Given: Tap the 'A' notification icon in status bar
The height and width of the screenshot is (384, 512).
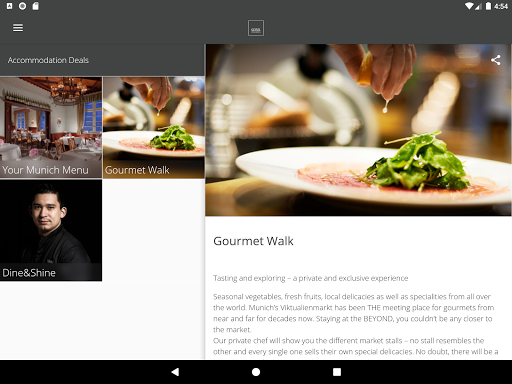Looking at the screenshot, I should [9, 6].
